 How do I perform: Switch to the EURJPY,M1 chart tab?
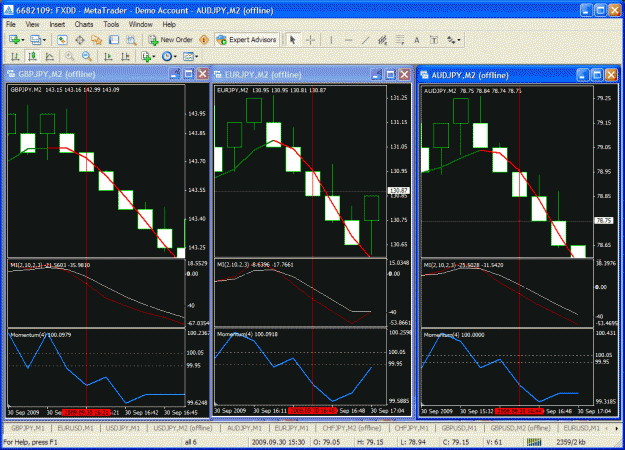pos(292,428)
